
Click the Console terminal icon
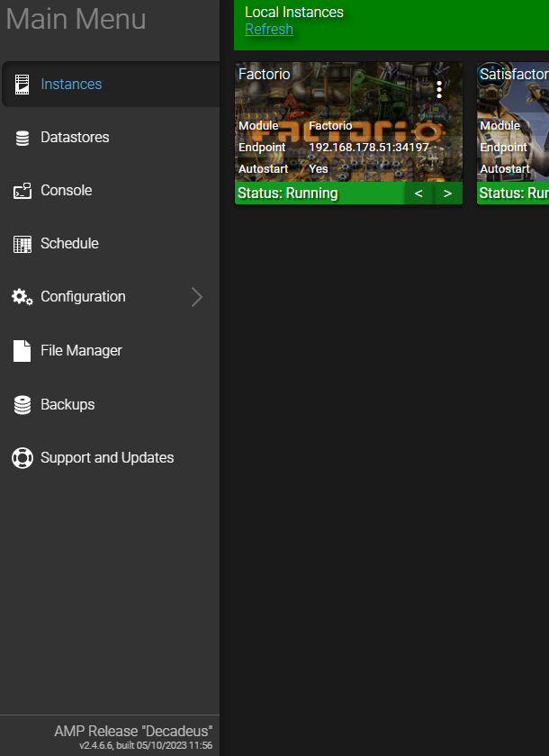point(22,191)
